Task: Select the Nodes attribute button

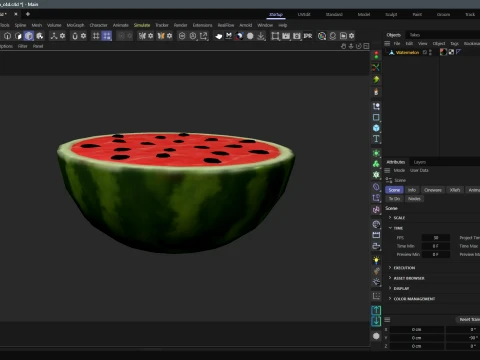Action: point(414,199)
